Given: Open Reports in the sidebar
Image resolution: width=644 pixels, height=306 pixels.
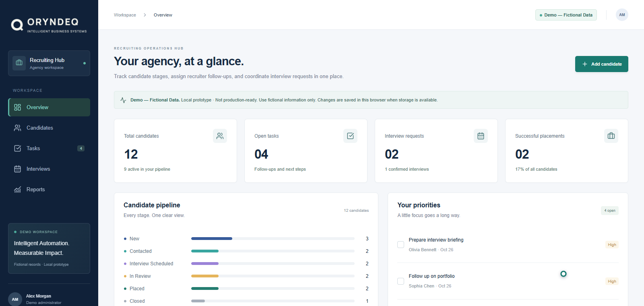Looking at the screenshot, I should [x=49, y=190].
